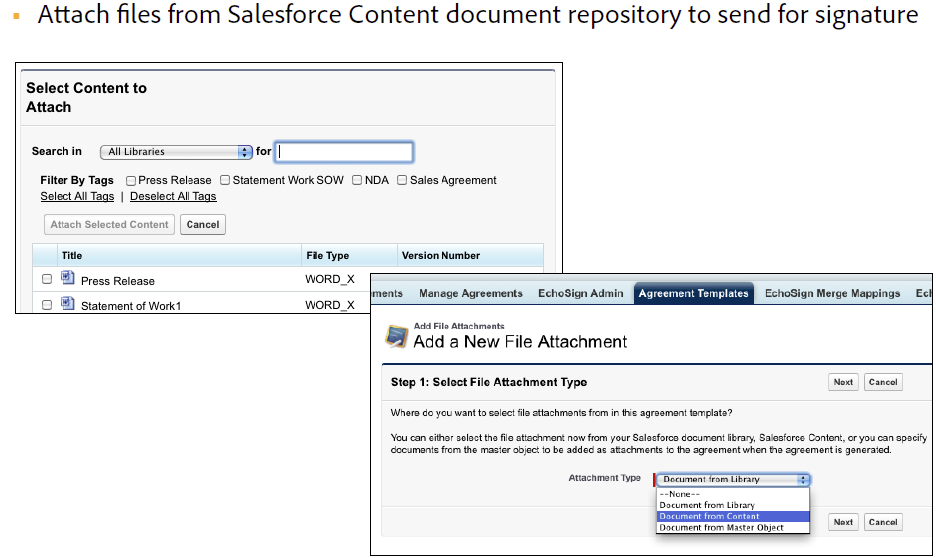Choose Document from Content option
Viewport: 936px width, 558px height.
(x=709, y=517)
